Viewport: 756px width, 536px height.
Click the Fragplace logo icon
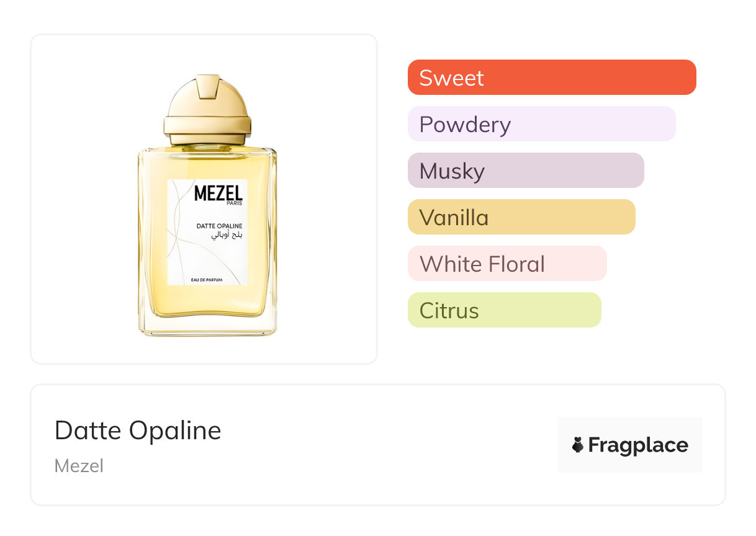578,445
